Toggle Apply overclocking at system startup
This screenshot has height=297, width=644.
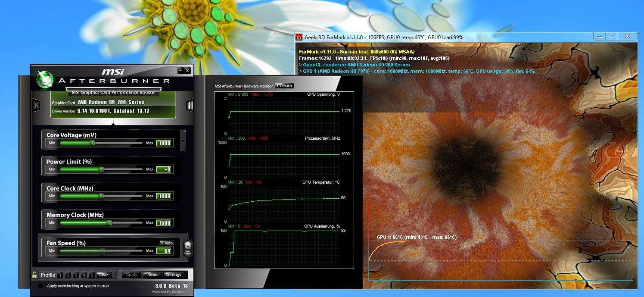coord(40,286)
